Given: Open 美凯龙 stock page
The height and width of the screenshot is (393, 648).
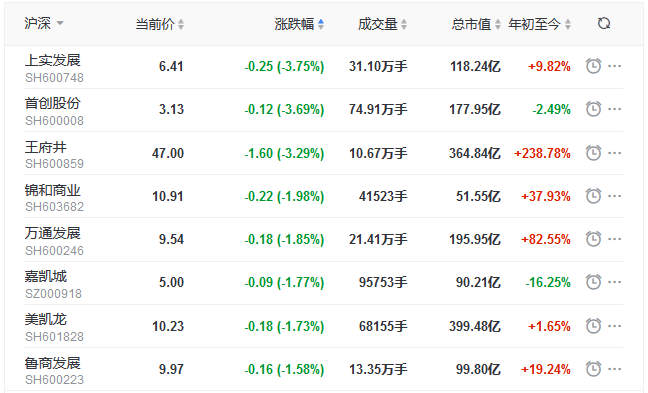Looking at the screenshot, I should tap(45, 319).
